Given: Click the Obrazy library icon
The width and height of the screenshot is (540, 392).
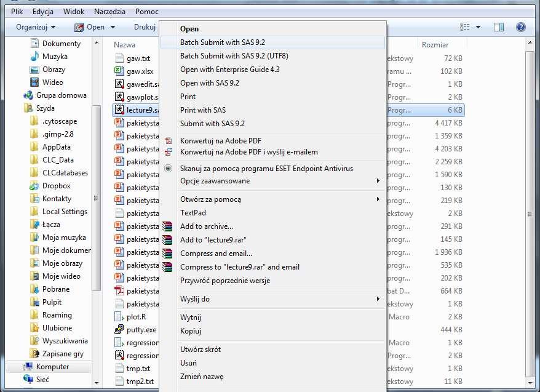Looking at the screenshot, I should click(x=34, y=70).
